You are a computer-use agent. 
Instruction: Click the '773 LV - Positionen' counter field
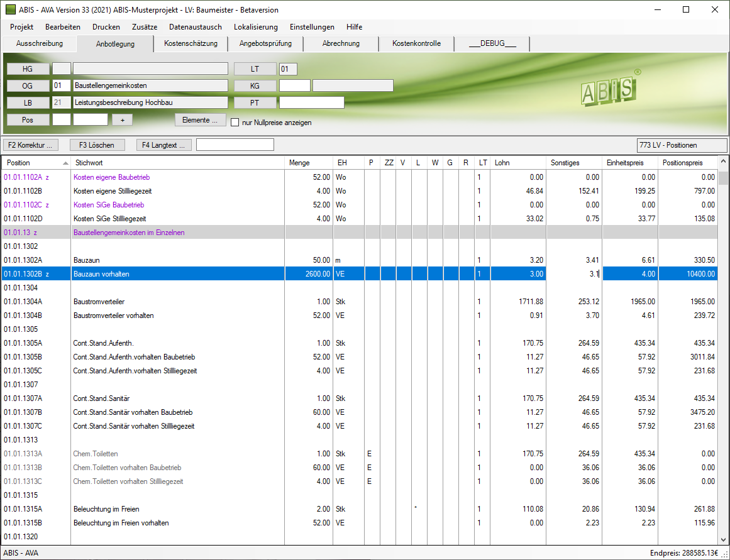click(x=682, y=145)
